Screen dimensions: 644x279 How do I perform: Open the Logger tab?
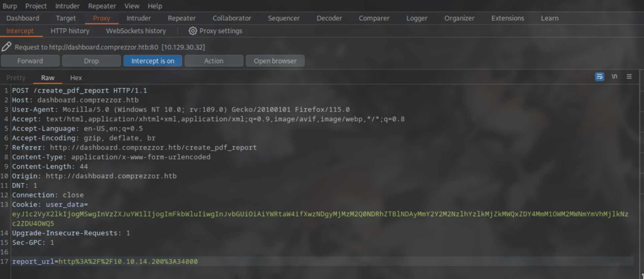(x=417, y=18)
